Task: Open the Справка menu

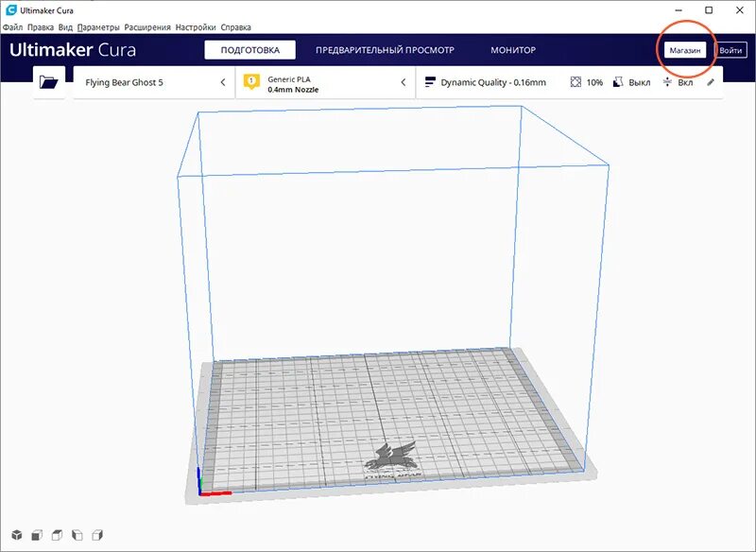Action: [x=235, y=27]
